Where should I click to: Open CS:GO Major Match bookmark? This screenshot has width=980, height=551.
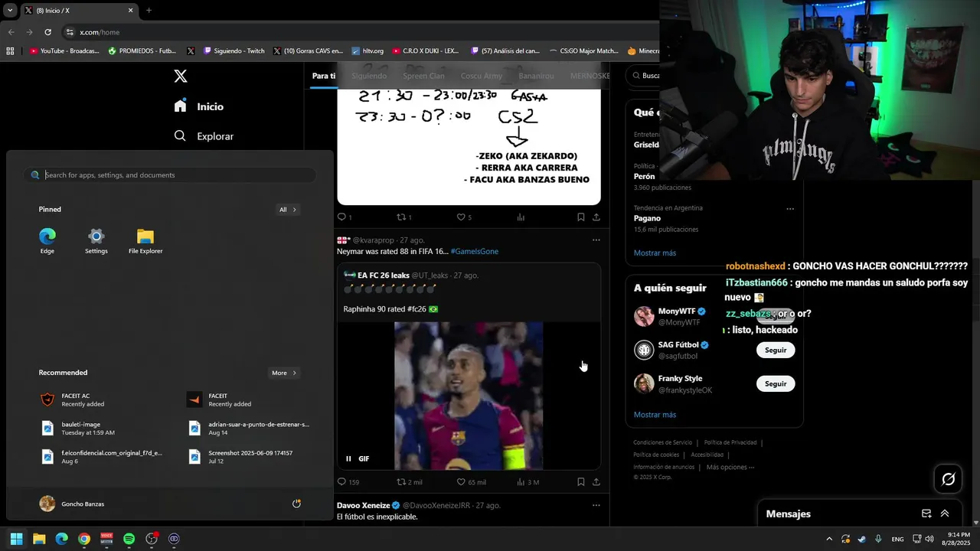[x=583, y=51]
